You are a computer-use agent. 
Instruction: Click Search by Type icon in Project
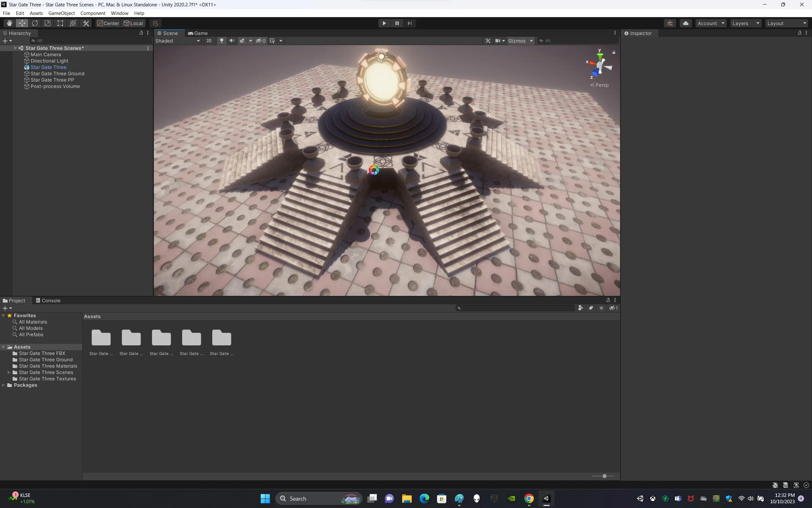580,308
